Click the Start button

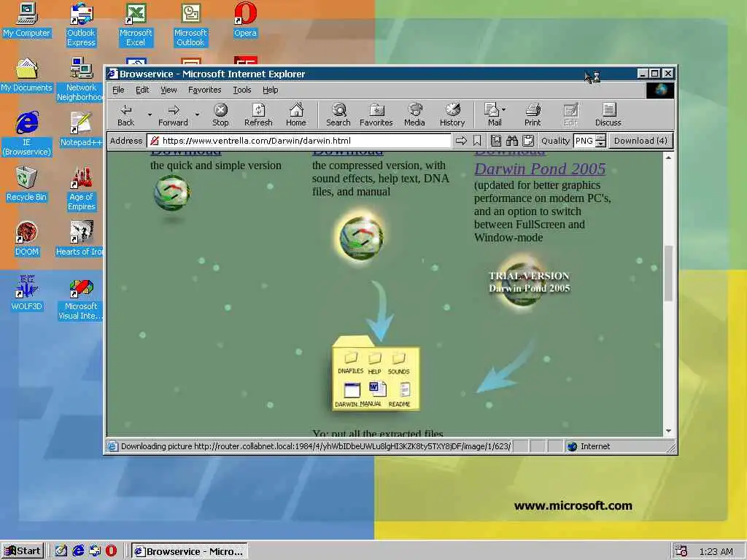(x=23, y=551)
